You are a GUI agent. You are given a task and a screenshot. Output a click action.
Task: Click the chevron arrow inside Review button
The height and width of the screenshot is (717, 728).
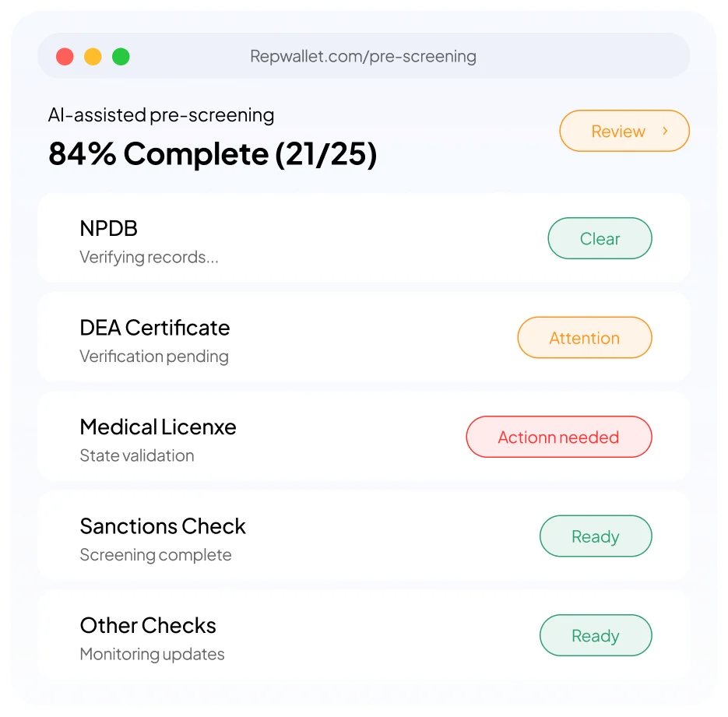click(665, 131)
